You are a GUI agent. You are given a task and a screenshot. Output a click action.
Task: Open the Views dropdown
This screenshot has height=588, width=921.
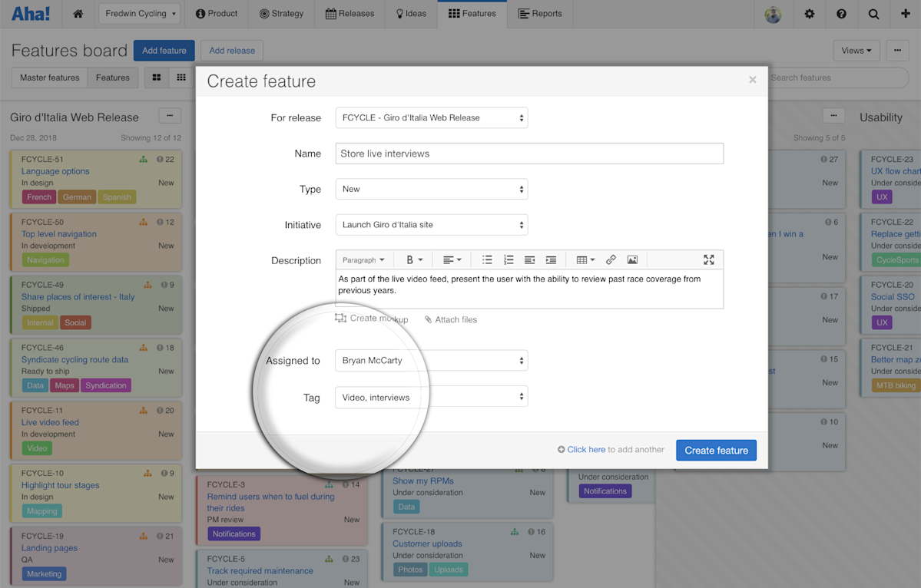[x=856, y=50]
